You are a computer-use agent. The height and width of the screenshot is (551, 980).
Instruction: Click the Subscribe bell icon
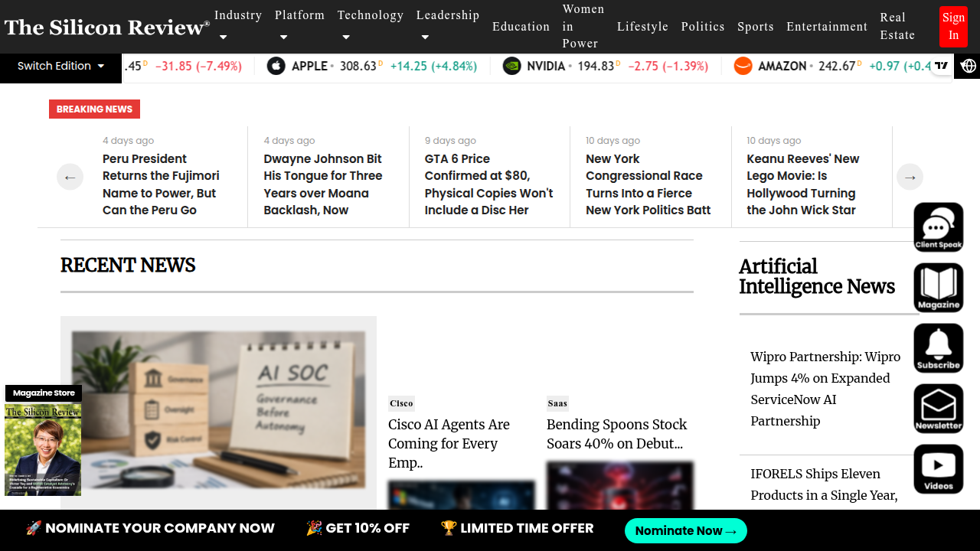[x=939, y=348]
